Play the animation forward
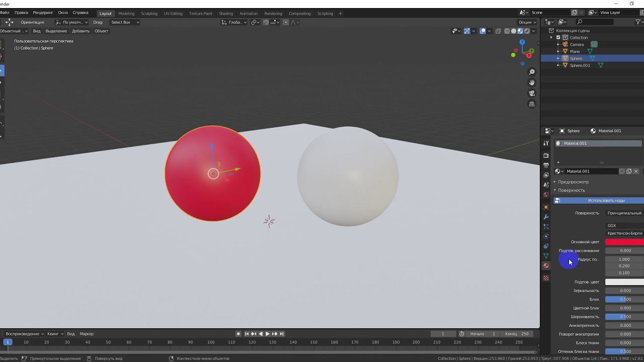 tap(268, 334)
